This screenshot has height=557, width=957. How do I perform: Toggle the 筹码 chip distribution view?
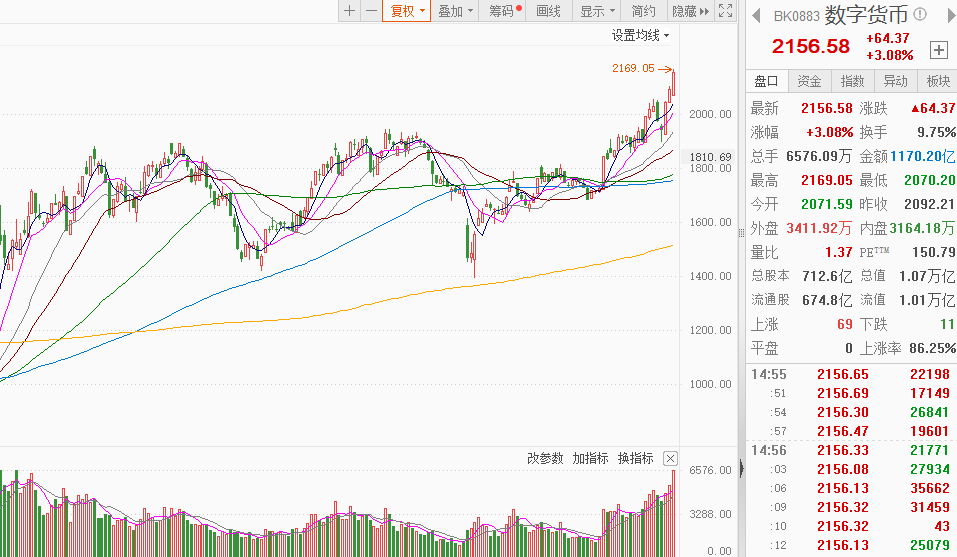(x=504, y=11)
